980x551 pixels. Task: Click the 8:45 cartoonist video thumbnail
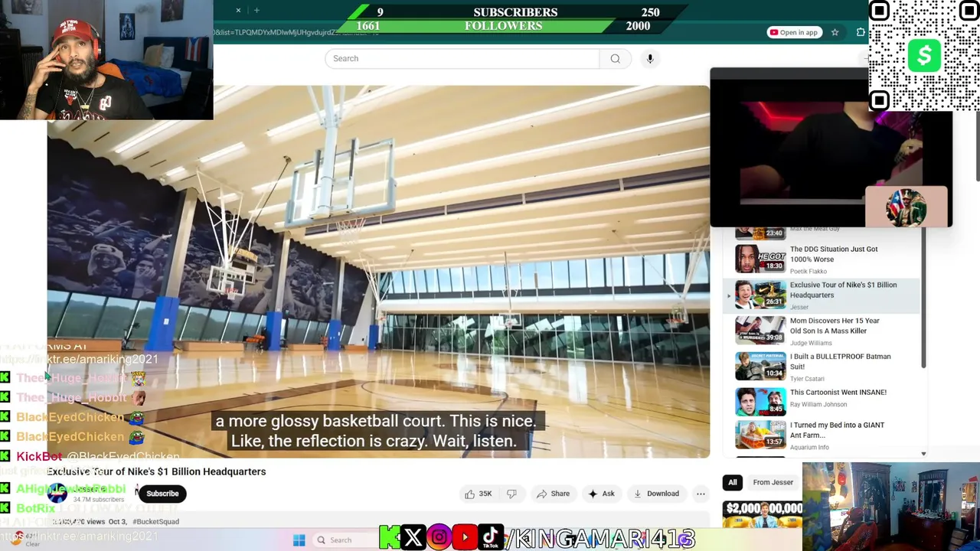point(760,402)
